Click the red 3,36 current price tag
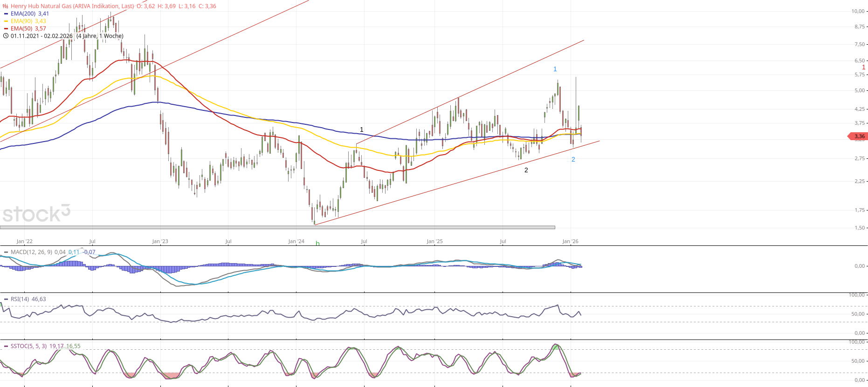Screen dimensions: 868x387 click(x=858, y=136)
